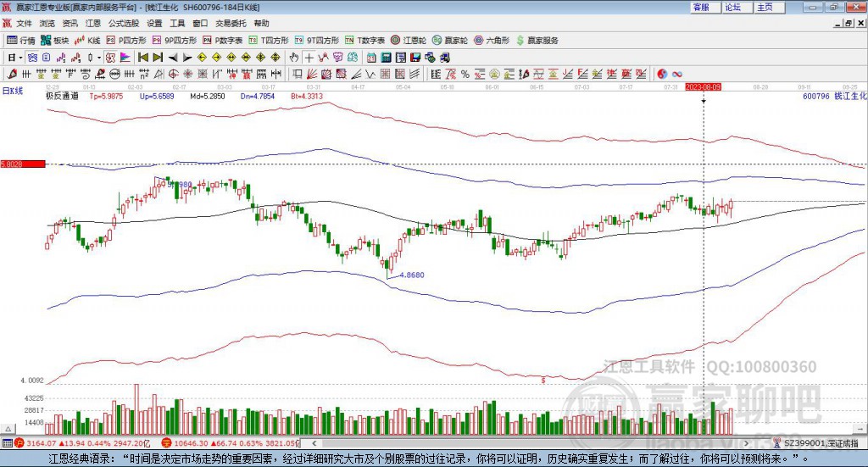
Task: Click the Md=5.2850 indicator value
Action: tap(207, 96)
